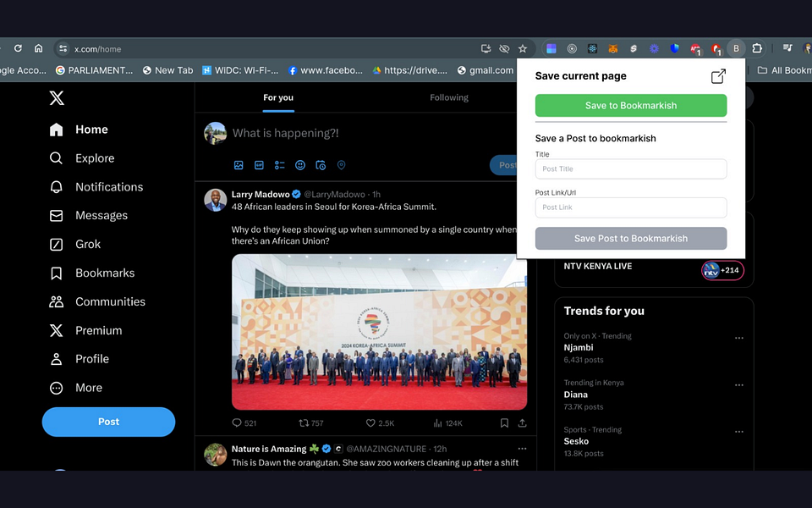The image size is (812, 508).
Task: Open the https://drive... bookmark
Action: click(409, 70)
